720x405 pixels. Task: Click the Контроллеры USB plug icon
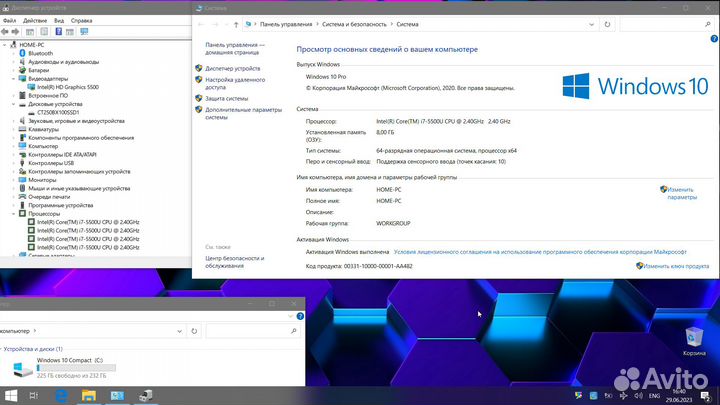click(22, 163)
